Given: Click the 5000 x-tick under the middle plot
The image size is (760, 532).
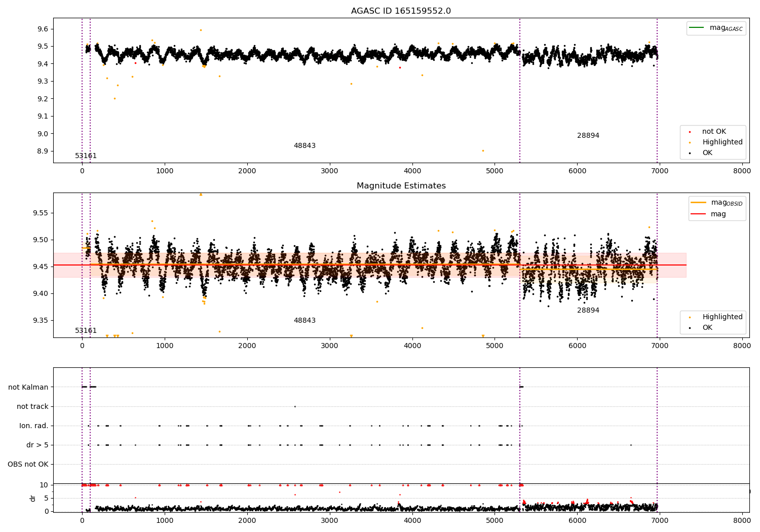Looking at the screenshot, I should [495, 346].
